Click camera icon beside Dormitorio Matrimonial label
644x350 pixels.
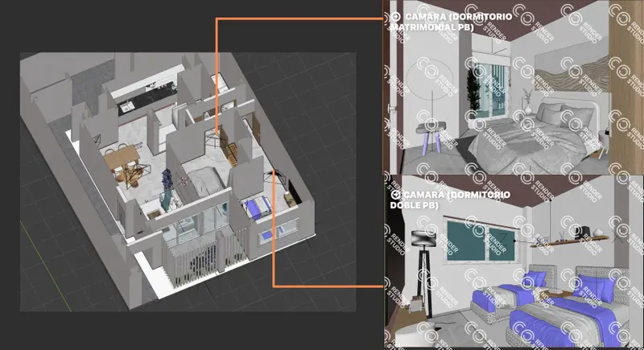395,17
